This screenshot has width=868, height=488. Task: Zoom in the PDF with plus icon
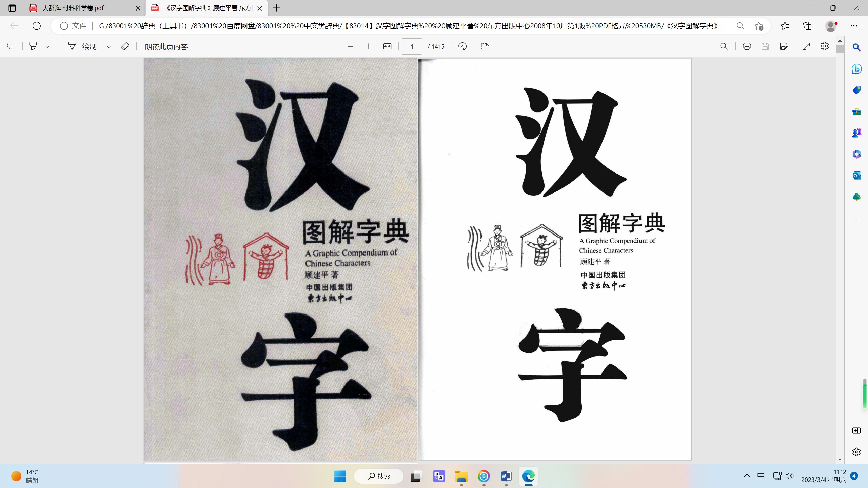tap(369, 46)
